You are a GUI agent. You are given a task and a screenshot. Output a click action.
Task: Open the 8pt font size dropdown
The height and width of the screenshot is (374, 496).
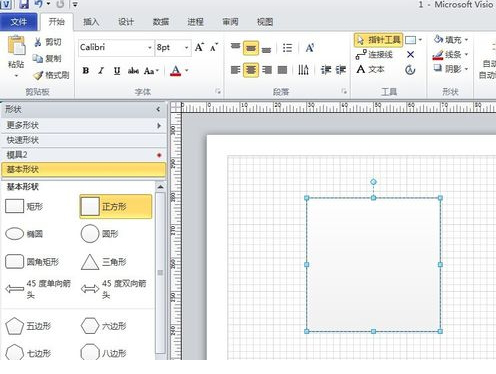click(187, 48)
